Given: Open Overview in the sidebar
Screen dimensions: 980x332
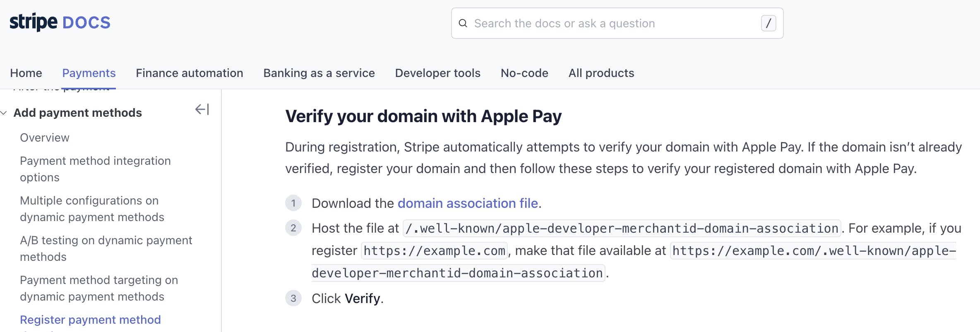Looking at the screenshot, I should click(x=45, y=138).
